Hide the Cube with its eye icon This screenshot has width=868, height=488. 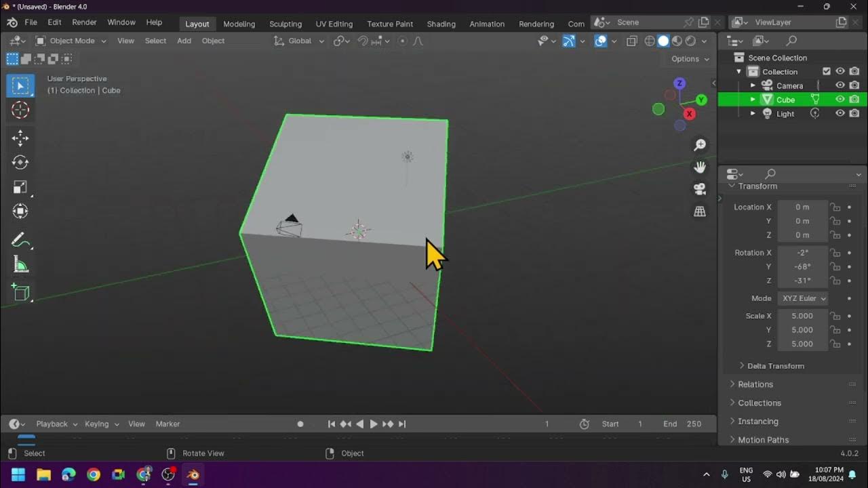click(x=840, y=99)
